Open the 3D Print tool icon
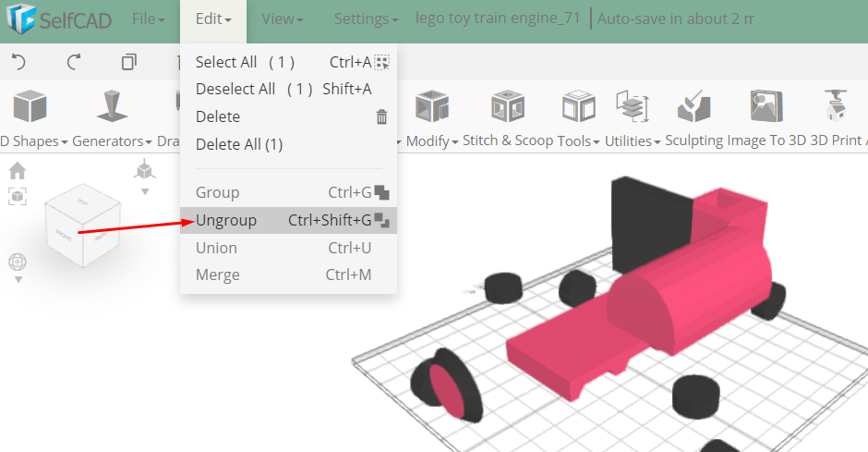Image resolution: width=868 pixels, height=452 pixels. click(836, 105)
